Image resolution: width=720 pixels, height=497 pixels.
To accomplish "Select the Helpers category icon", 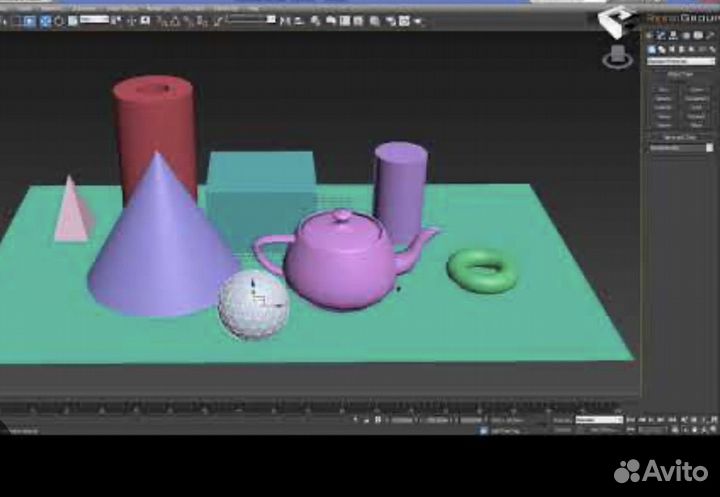I will pyautogui.click(x=692, y=49).
